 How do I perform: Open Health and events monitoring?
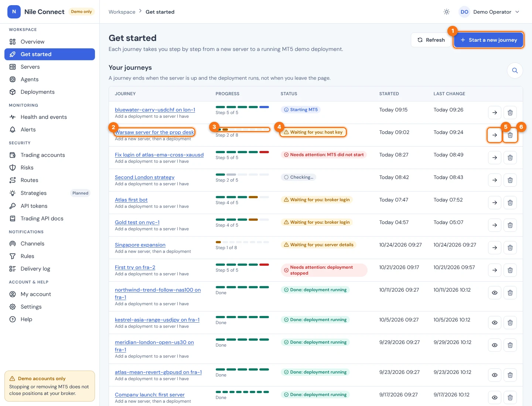coord(50,117)
